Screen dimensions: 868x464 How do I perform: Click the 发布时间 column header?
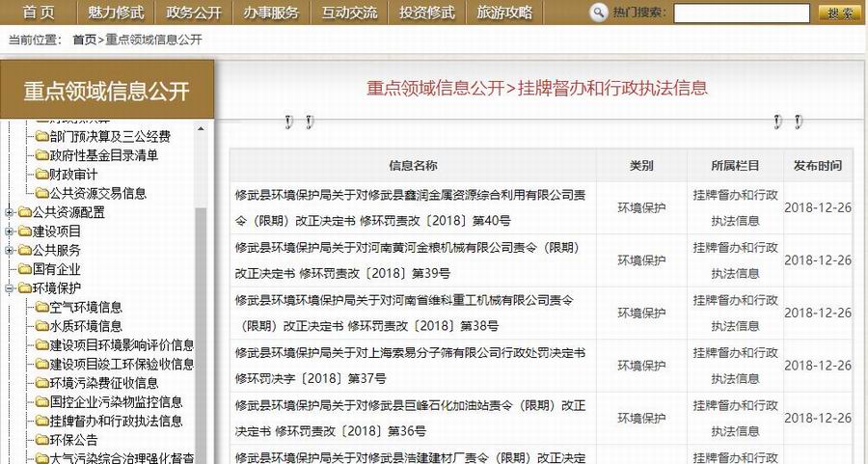pos(818,166)
